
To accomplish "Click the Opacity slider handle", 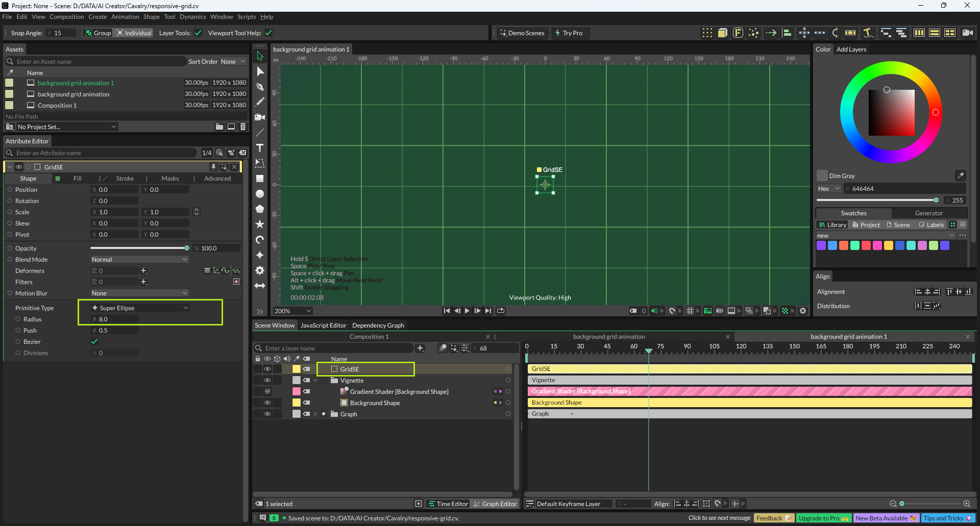I will coord(187,248).
